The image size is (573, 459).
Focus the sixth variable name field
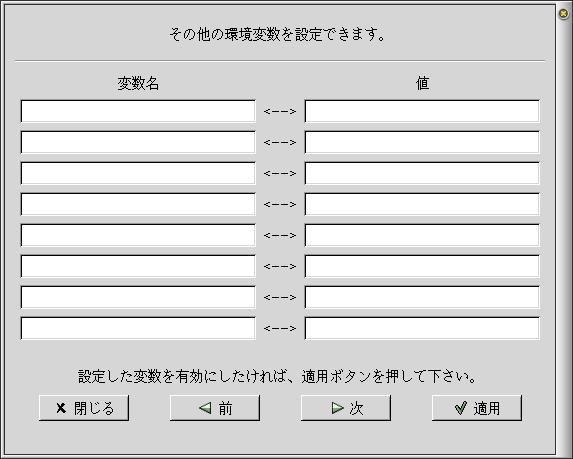click(x=138, y=266)
